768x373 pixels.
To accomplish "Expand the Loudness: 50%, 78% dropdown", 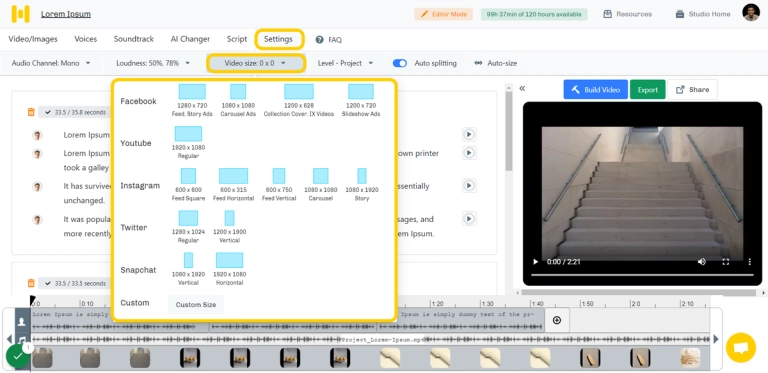I will [152, 63].
